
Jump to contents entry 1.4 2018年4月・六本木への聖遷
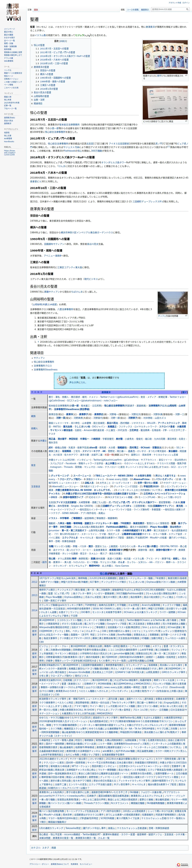click(52, 60)
